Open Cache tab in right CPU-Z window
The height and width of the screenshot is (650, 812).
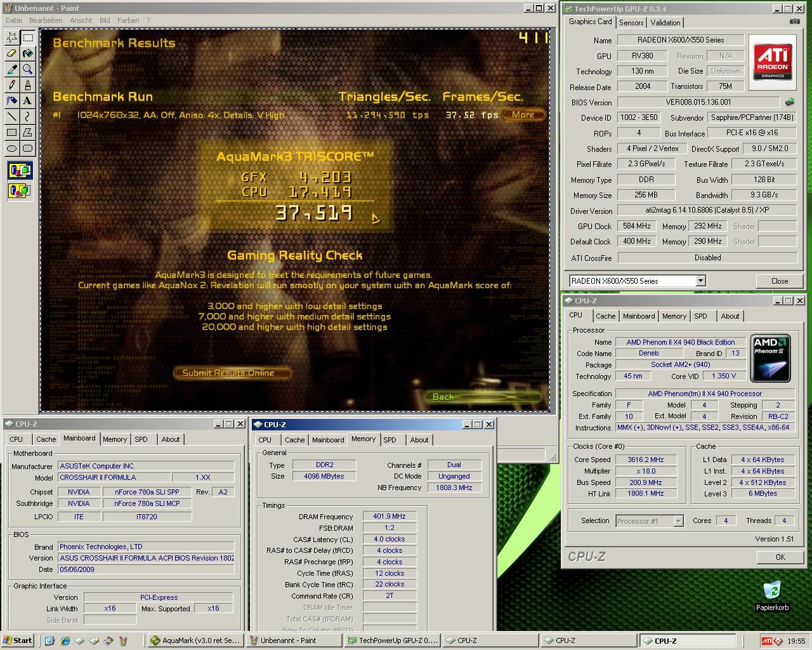coord(605,316)
